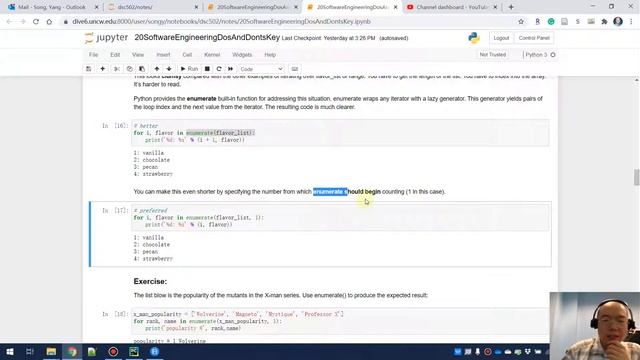
Task: Rename notebook title 20SoftwareEngineeringDosAndDontsKey
Action: pos(207,38)
